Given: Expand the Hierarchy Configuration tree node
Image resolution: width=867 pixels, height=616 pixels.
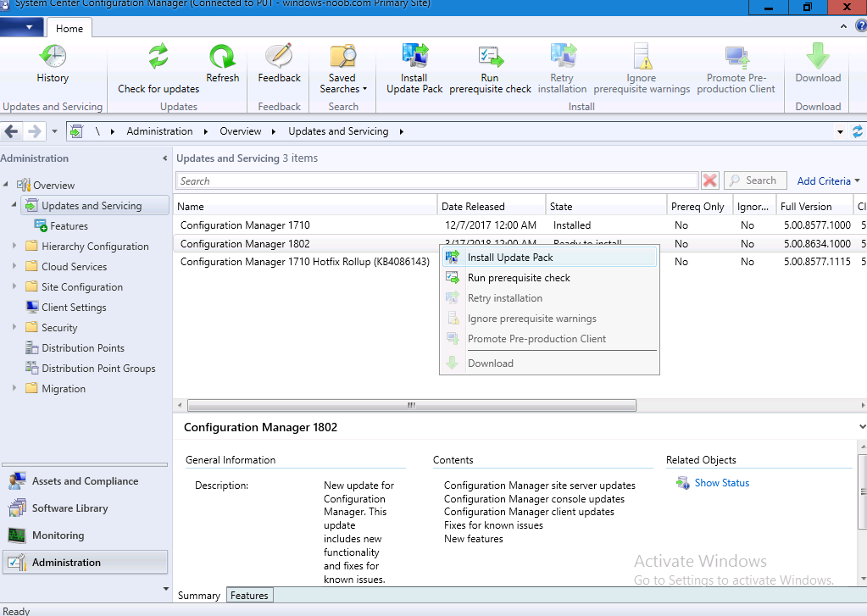Looking at the screenshot, I should tap(14, 246).
